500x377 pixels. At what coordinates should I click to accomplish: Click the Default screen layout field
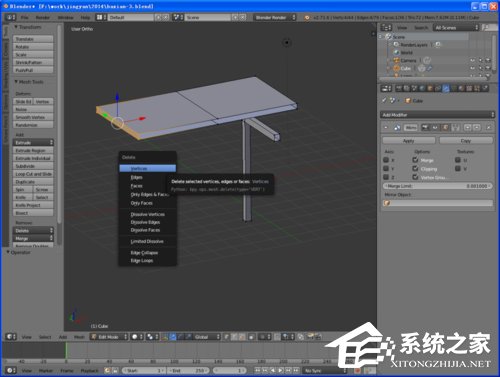pyautogui.click(x=131, y=17)
